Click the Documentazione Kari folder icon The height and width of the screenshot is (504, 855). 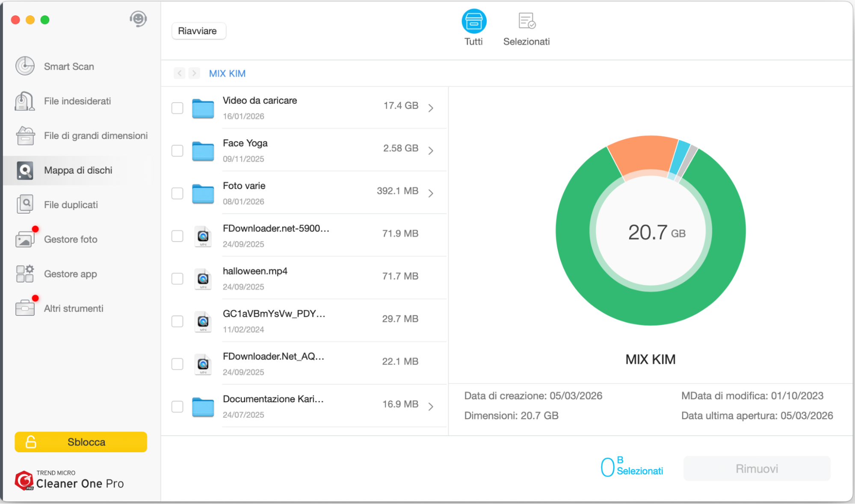coord(203,407)
